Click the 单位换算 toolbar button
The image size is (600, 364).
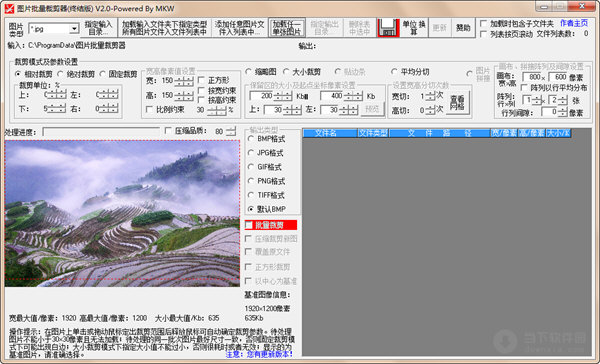414,28
